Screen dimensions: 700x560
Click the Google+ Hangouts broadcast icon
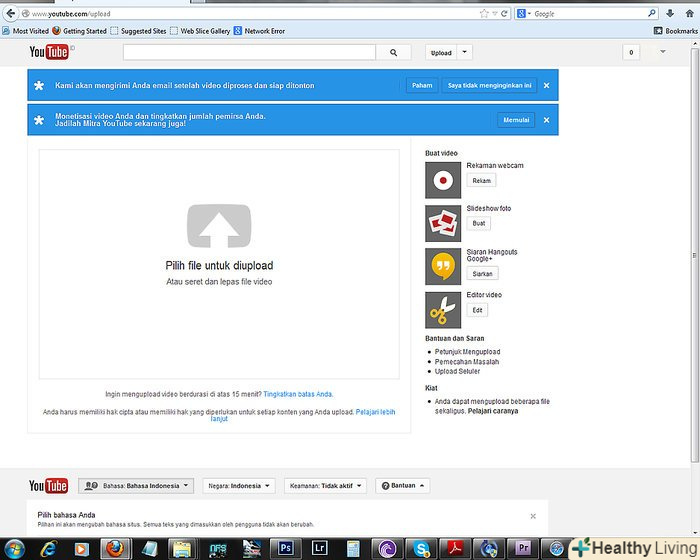point(443,266)
